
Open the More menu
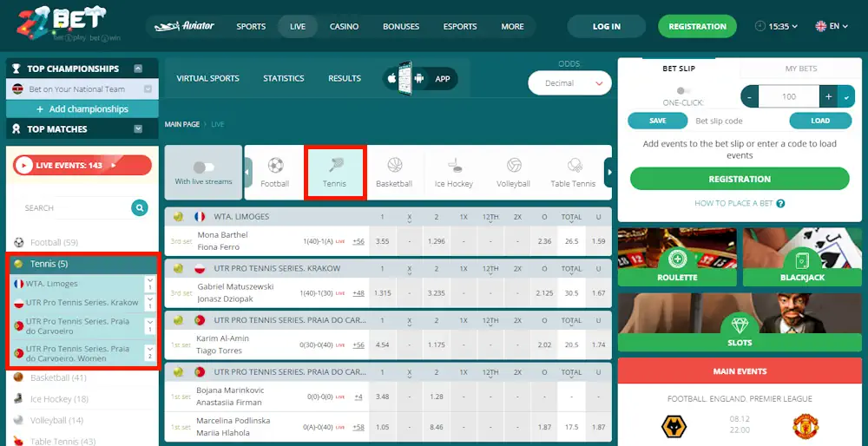(x=512, y=26)
